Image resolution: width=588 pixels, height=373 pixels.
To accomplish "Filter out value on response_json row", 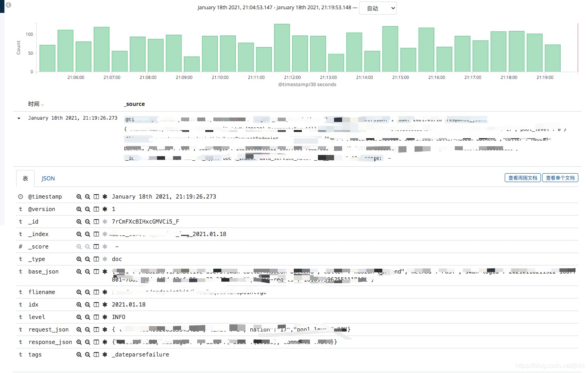I will pos(87,342).
